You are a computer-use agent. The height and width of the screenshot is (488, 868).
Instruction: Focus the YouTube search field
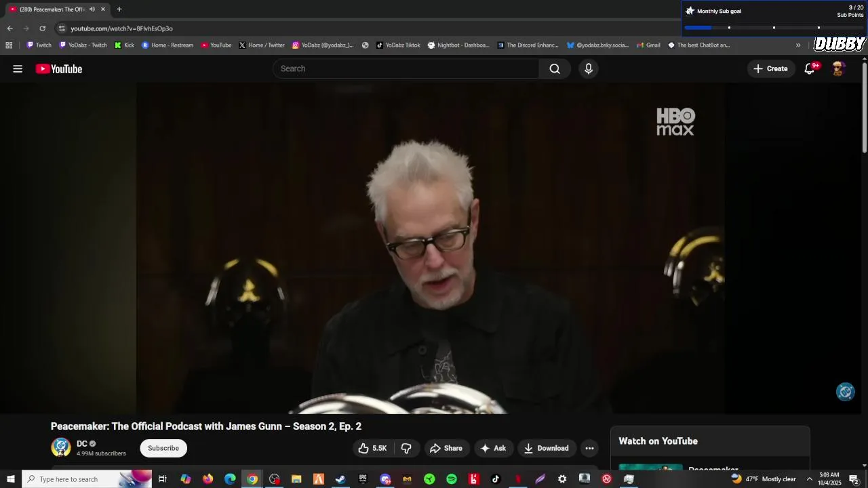pos(406,68)
